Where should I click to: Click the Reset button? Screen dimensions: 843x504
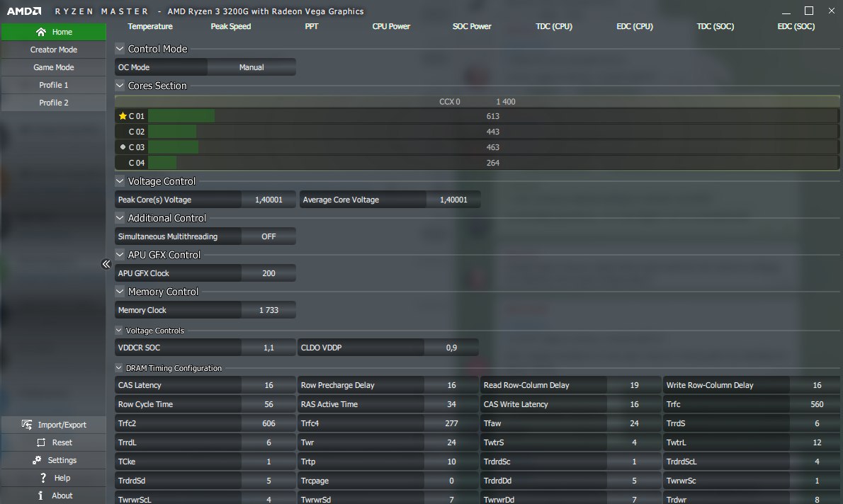click(x=54, y=442)
